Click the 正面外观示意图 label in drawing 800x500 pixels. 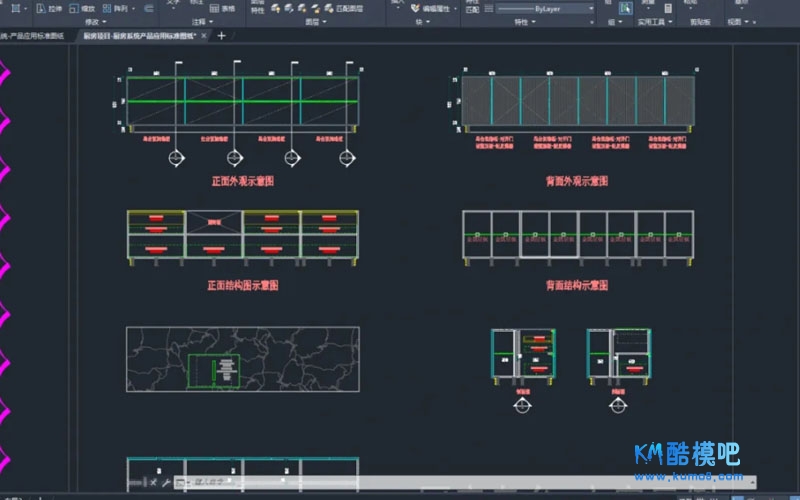point(242,182)
